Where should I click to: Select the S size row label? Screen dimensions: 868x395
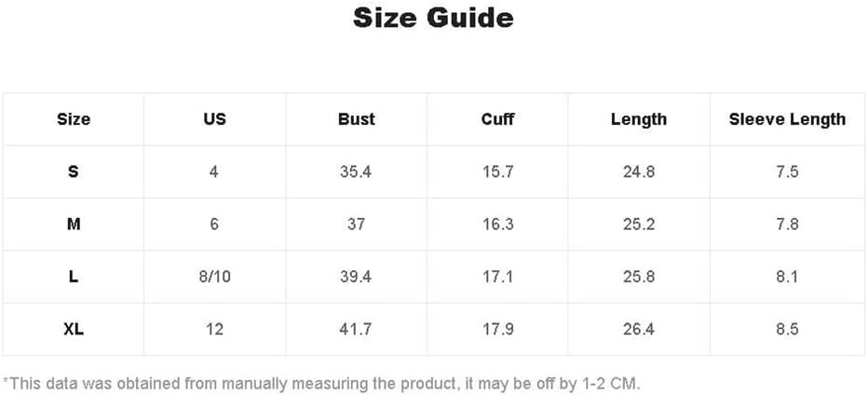(x=74, y=171)
